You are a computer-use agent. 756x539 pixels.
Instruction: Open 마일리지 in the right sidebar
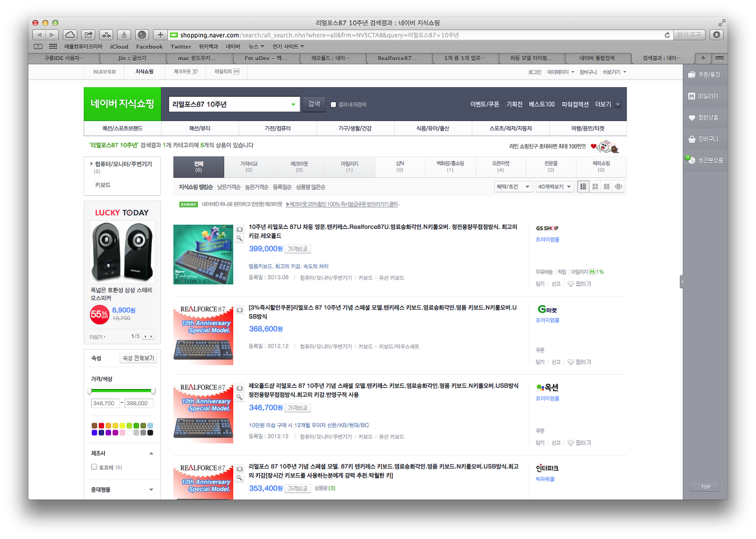(x=704, y=96)
